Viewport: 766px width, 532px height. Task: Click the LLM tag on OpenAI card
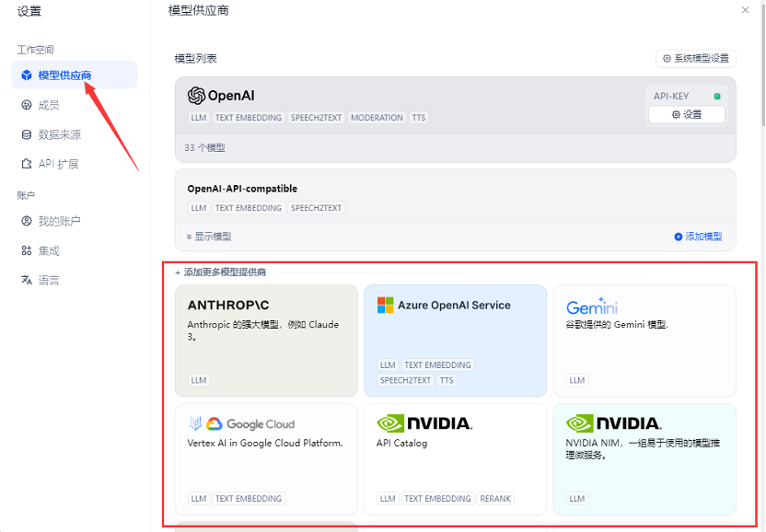pos(198,118)
